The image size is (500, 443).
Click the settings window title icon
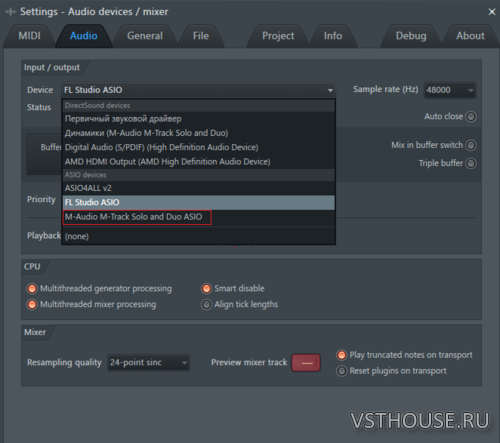[x=10, y=12]
